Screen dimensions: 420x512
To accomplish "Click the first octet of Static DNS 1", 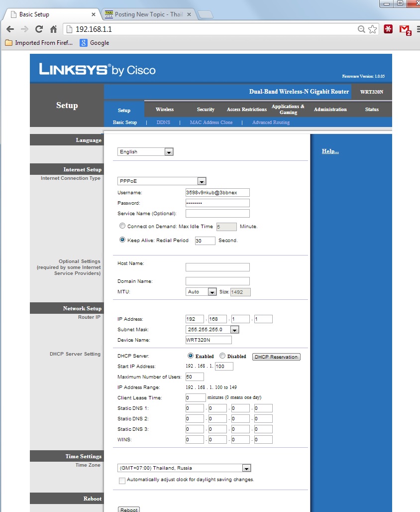I will coord(195,408).
